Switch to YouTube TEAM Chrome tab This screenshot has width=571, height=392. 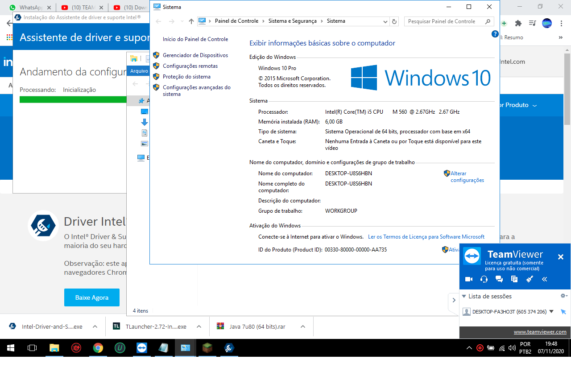tap(83, 8)
